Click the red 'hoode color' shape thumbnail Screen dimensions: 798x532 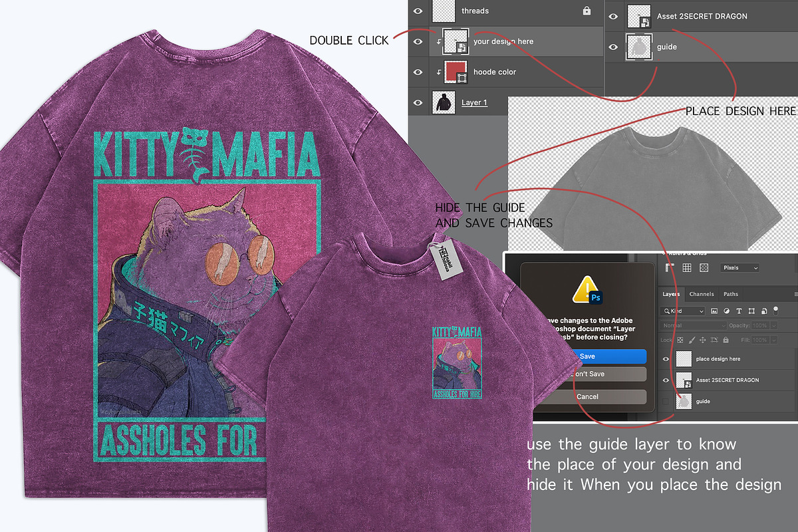(456, 72)
